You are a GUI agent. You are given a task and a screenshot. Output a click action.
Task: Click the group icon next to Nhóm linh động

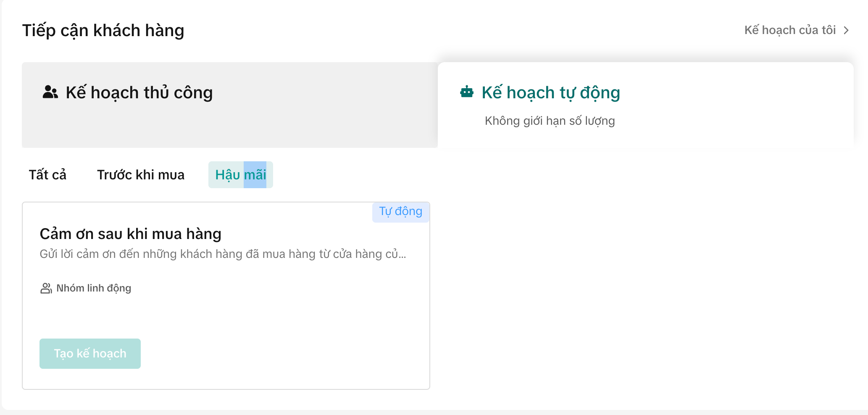click(46, 288)
